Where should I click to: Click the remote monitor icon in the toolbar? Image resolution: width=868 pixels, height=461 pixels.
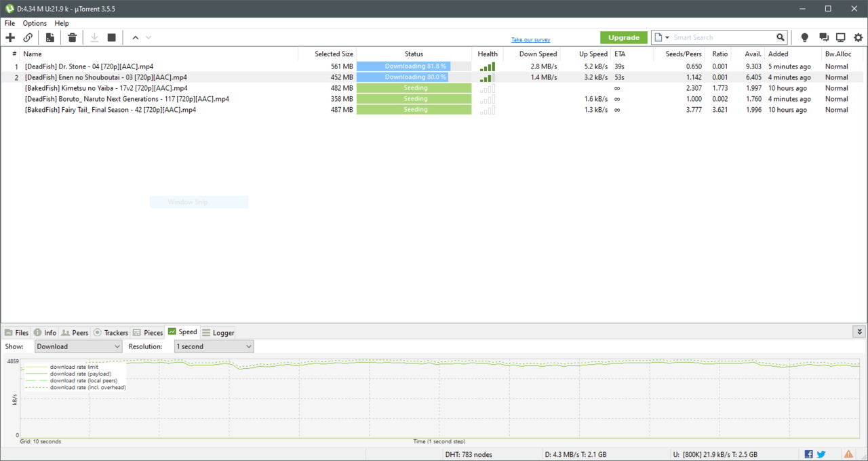tap(840, 38)
